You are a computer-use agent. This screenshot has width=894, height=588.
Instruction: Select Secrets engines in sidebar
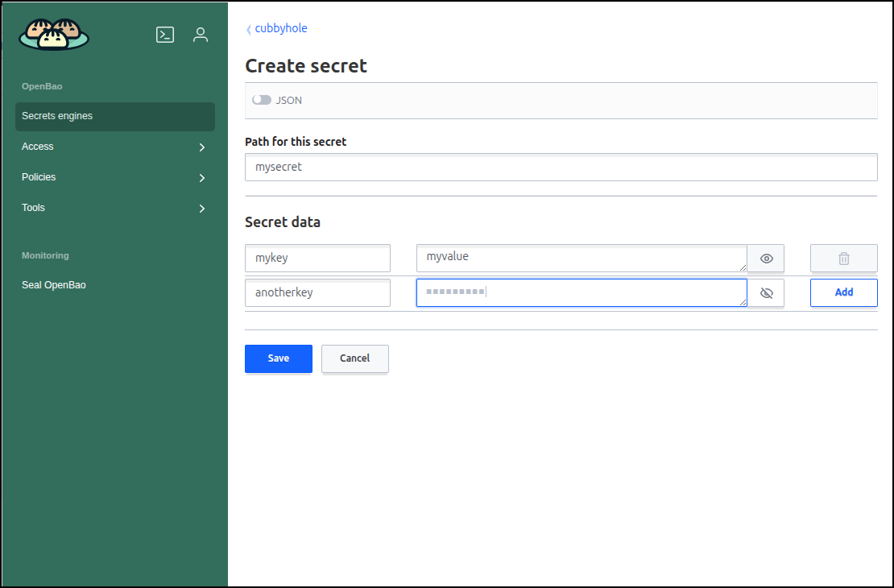115,116
